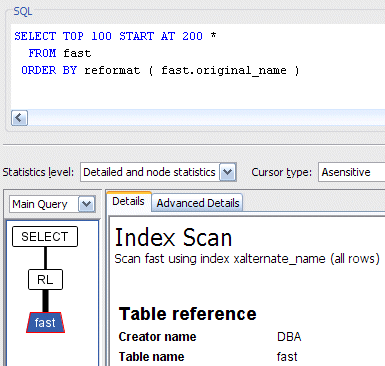The height and width of the screenshot is (366, 385).
Task: Open the Cursor type Asensitive combo box
Action: tap(352, 172)
